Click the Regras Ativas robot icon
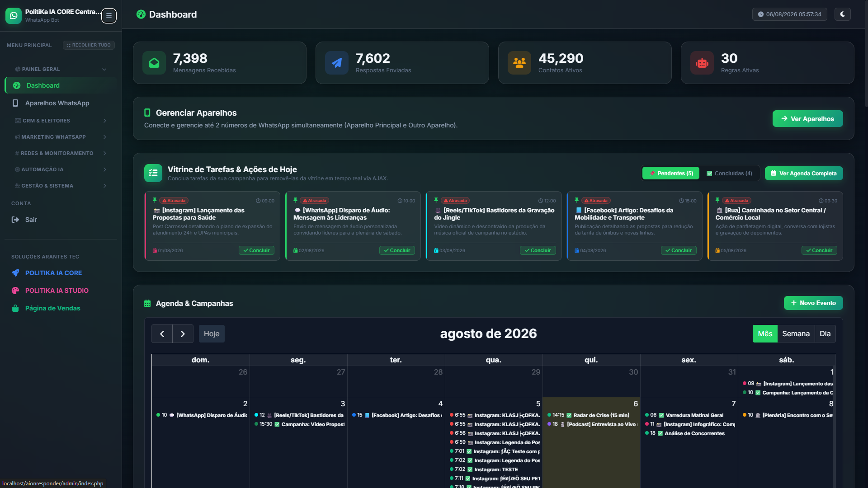This screenshot has height=488, width=868. 702,63
